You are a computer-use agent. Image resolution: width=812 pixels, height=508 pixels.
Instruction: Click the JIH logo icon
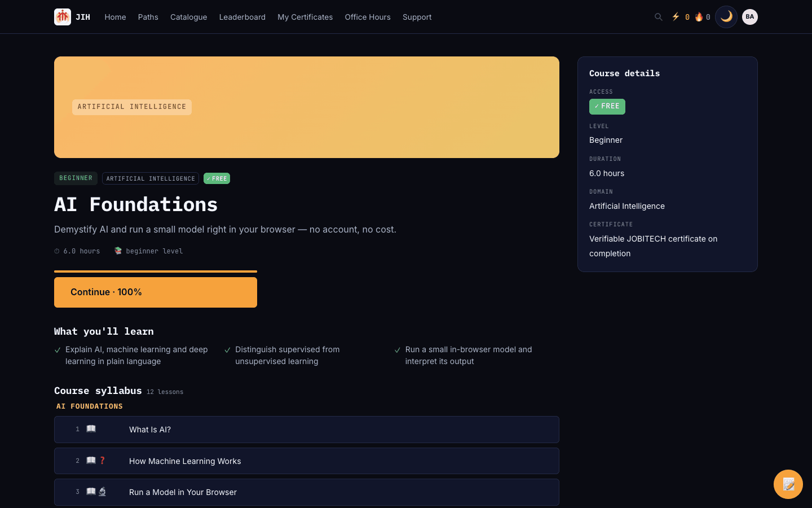pos(63,17)
